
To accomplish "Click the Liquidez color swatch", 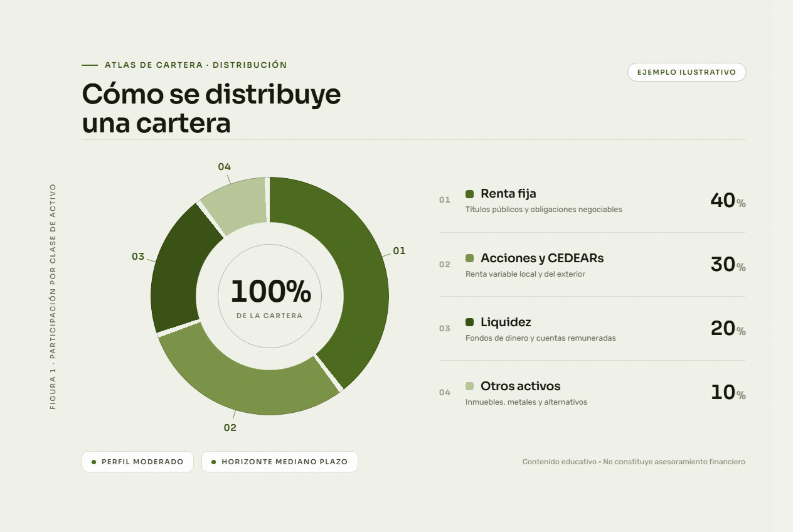I will tap(469, 322).
